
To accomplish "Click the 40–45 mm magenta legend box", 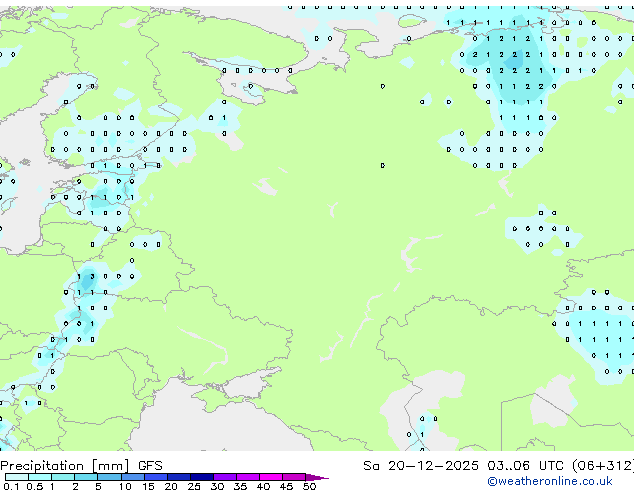I will (271, 477).
